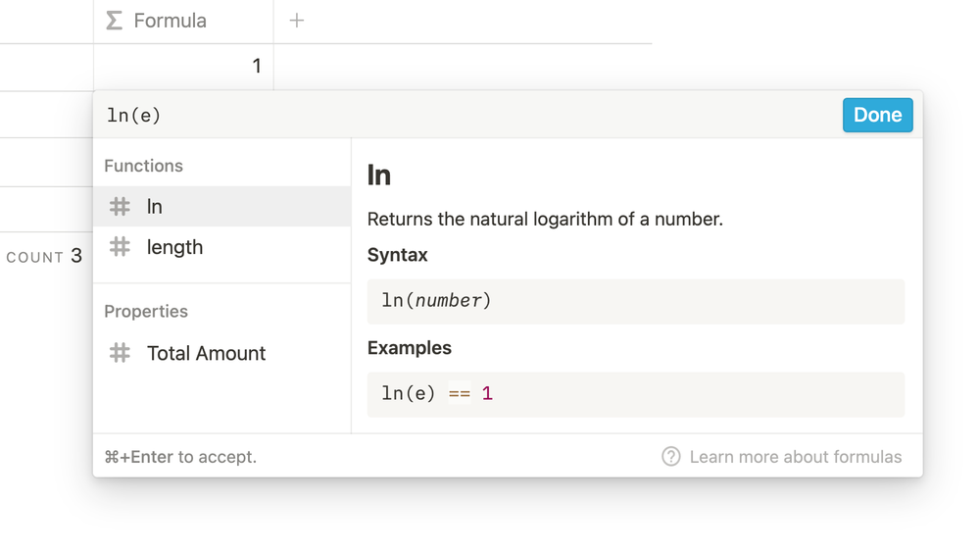The width and height of the screenshot is (980, 551).
Task: Click the hash icon beside ln function
Action: point(120,206)
